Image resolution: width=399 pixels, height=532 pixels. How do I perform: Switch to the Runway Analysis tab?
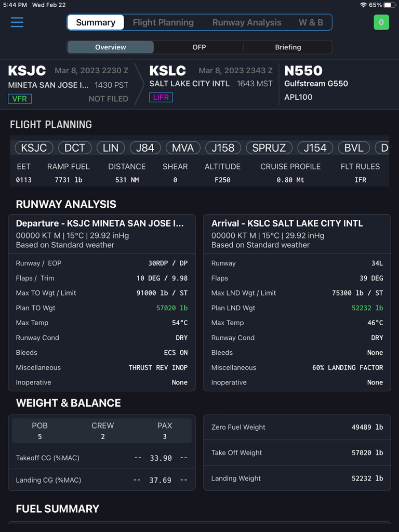(x=247, y=22)
